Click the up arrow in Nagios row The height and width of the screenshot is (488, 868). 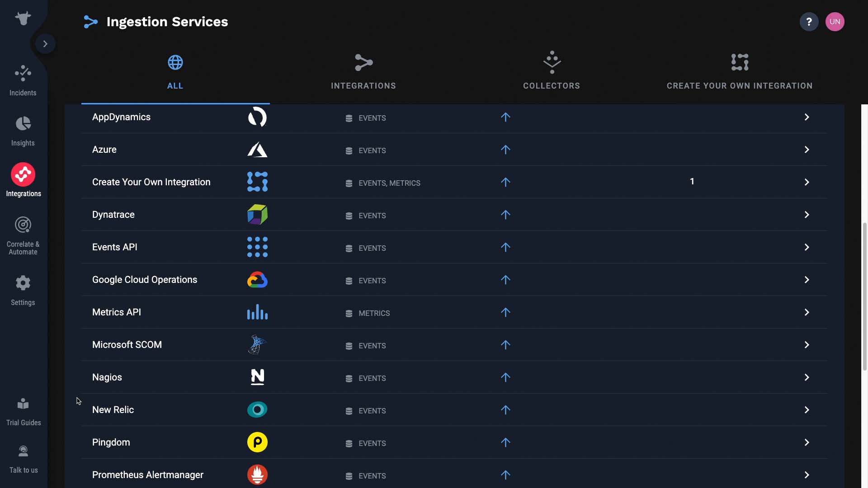click(x=505, y=377)
